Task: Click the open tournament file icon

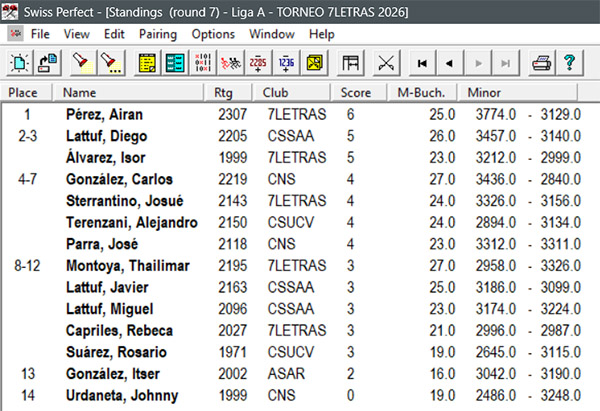Action: [46, 63]
